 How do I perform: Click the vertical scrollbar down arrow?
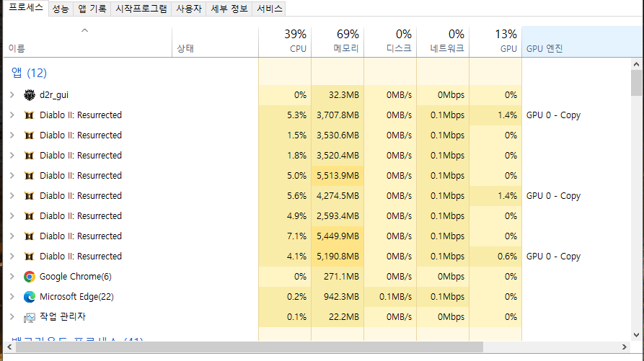pos(636,335)
